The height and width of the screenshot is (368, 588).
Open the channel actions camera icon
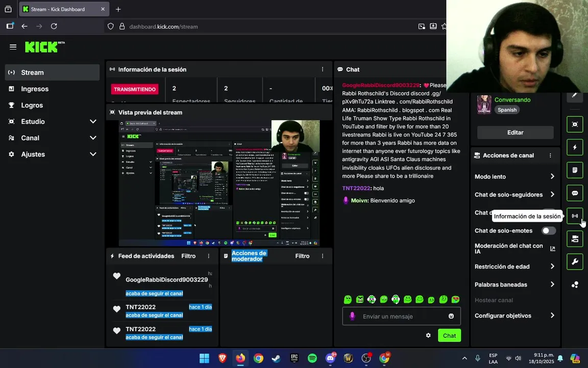click(x=575, y=239)
